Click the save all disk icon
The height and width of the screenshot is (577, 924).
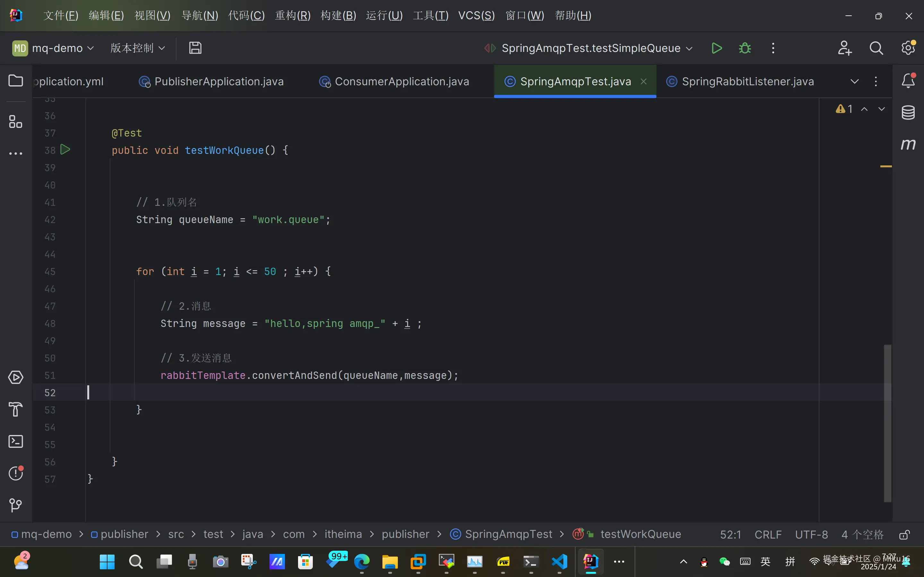click(195, 48)
